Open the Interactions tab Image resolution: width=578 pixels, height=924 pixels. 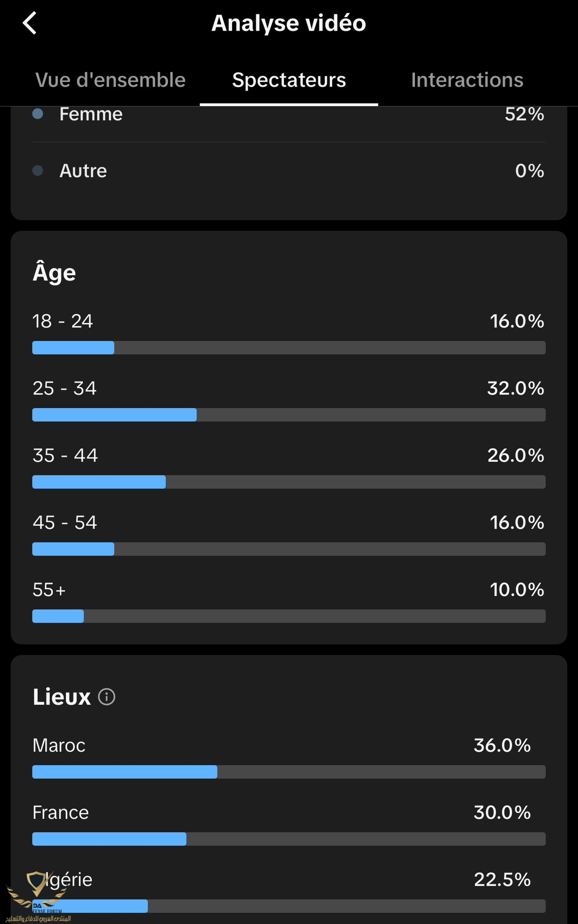point(467,80)
